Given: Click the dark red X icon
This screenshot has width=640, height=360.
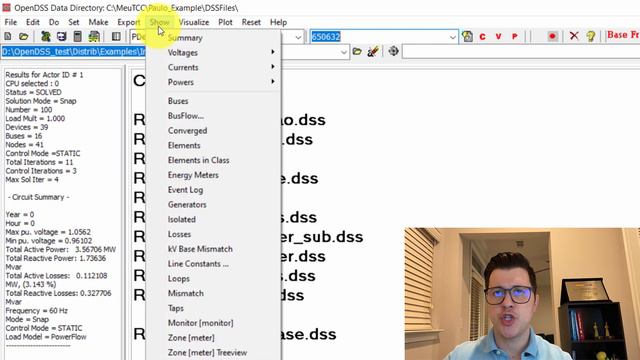Looking at the screenshot, I should click(574, 36).
